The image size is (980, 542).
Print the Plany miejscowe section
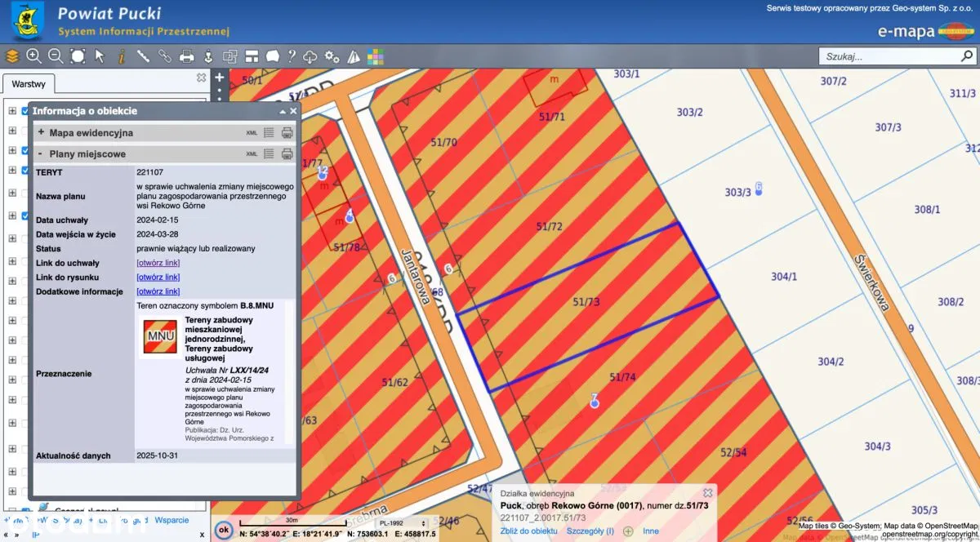(287, 153)
